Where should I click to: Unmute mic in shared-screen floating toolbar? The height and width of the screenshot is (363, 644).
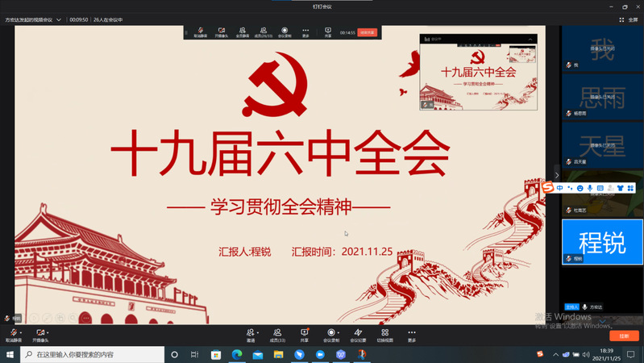tap(201, 32)
